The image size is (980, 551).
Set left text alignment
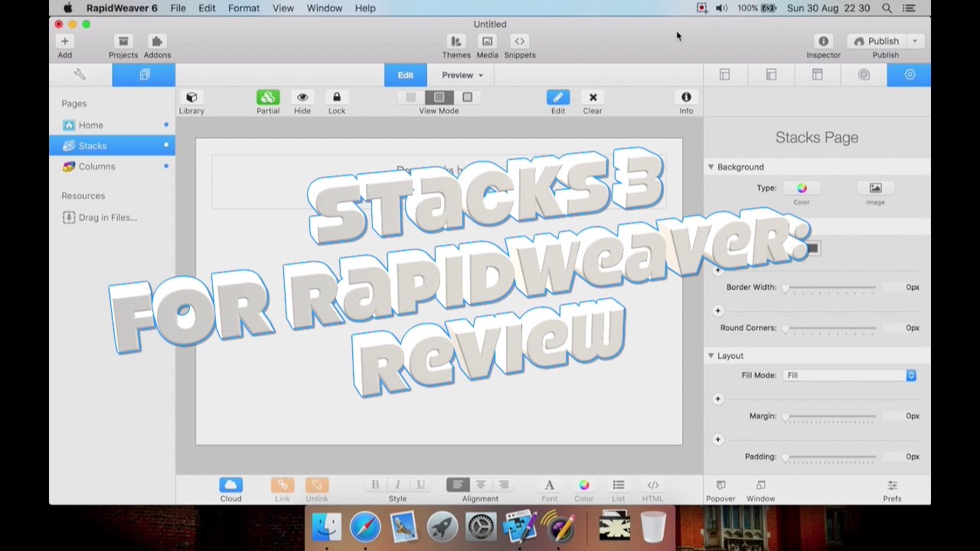point(458,485)
